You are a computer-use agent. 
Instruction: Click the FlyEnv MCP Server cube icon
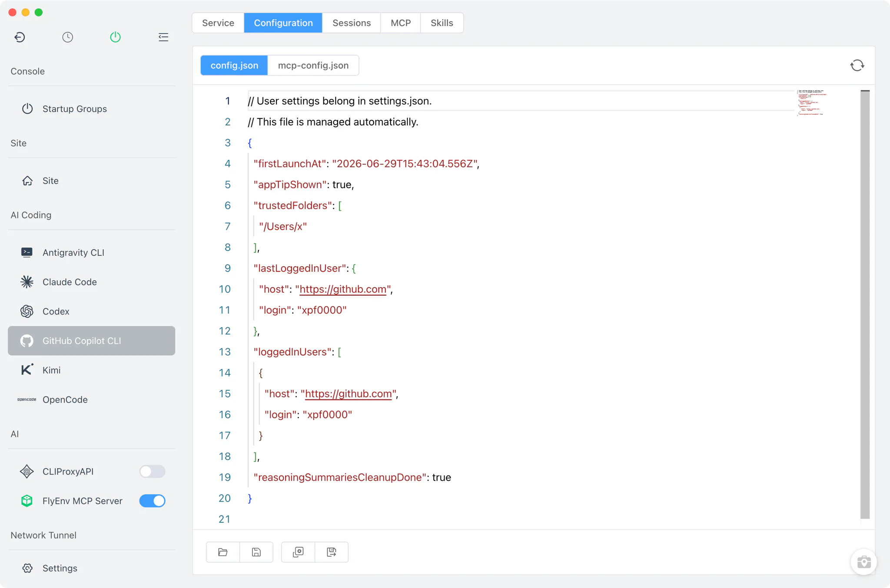27,501
